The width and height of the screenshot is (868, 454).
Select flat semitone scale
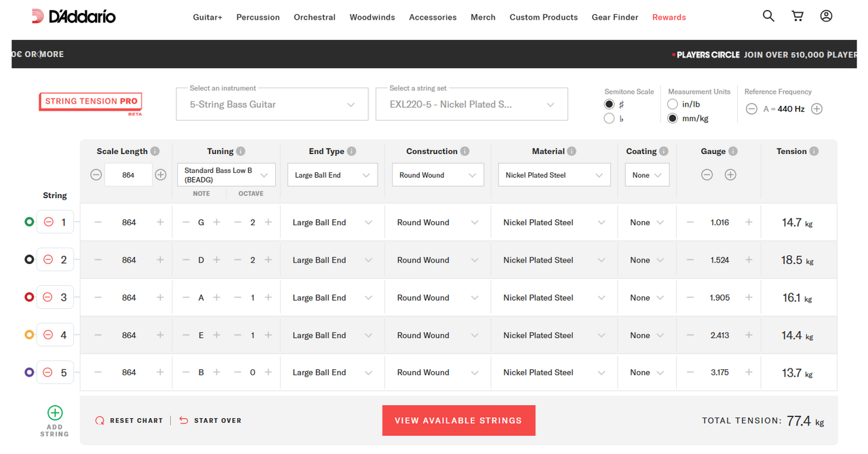pyautogui.click(x=609, y=119)
